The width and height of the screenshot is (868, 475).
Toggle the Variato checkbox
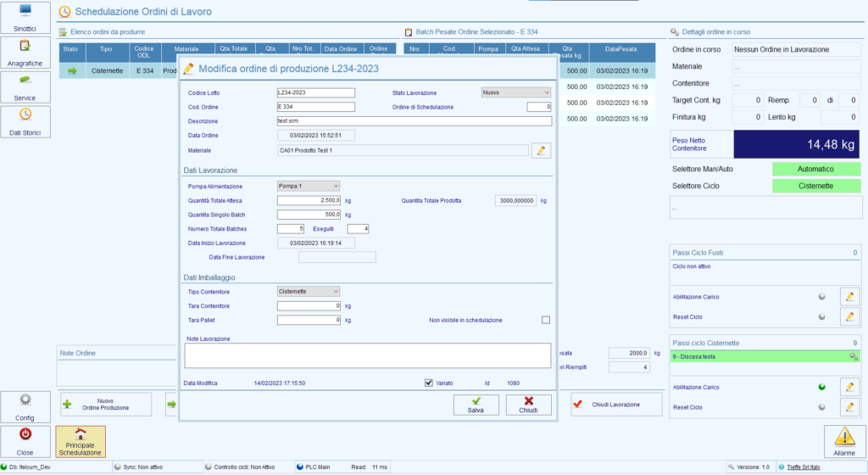click(429, 383)
